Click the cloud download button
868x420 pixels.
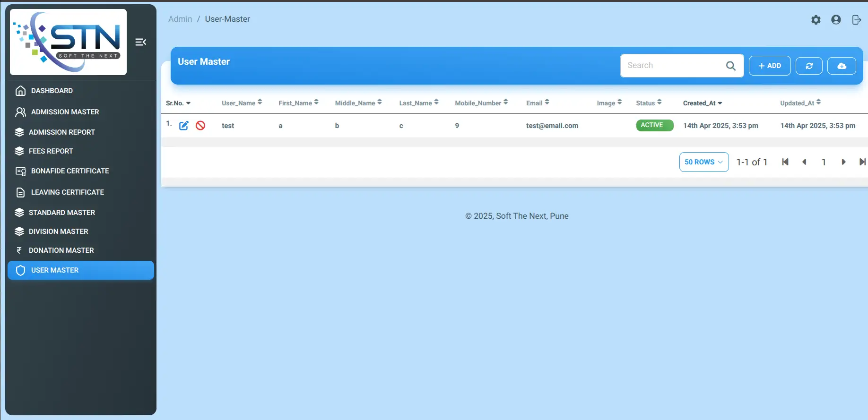click(x=842, y=66)
